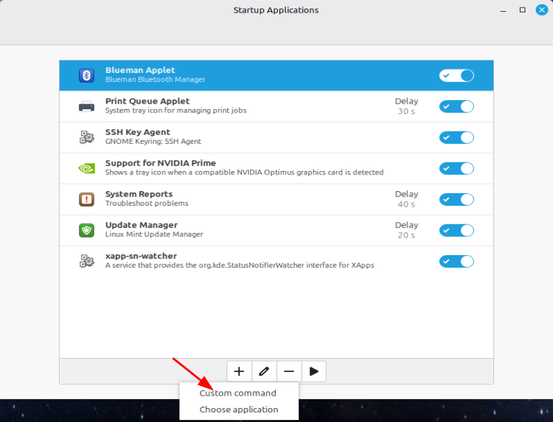The height and width of the screenshot is (422, 553).
Task: Switch off xapp-sn-watcher toggle
Action: coord(456,262)
